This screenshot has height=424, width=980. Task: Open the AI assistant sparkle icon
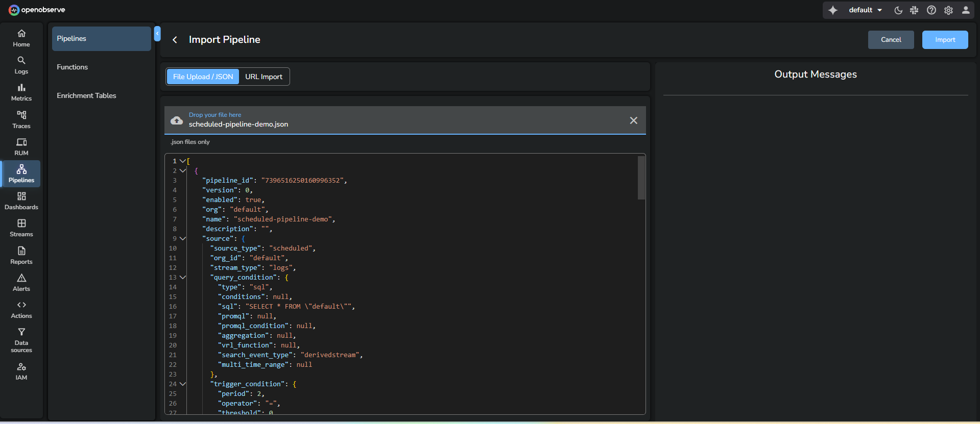pos(833,10)
